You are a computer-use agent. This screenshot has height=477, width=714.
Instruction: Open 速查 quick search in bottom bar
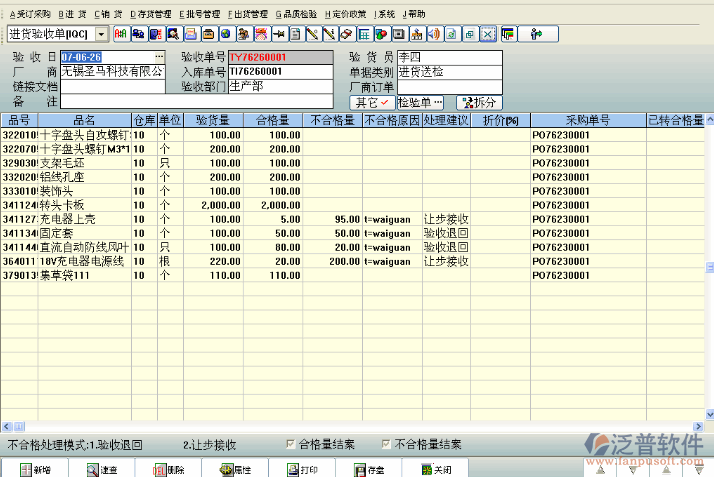(x=99, y=468)
